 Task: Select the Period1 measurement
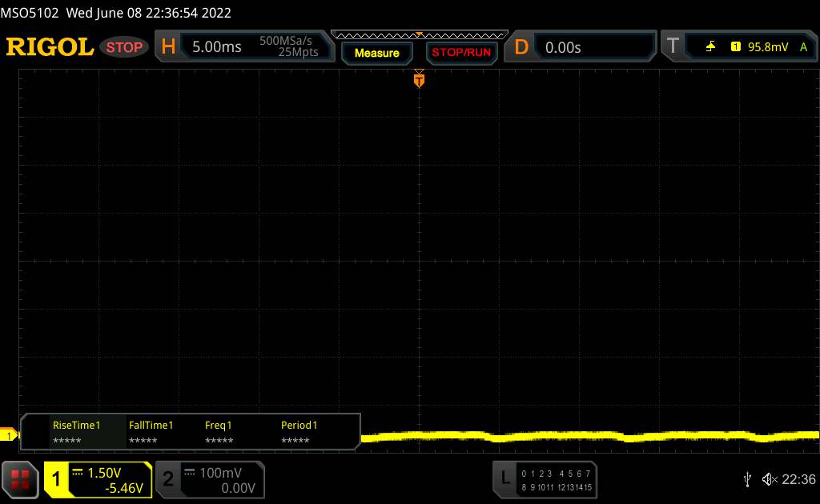(x=299, y=432)
